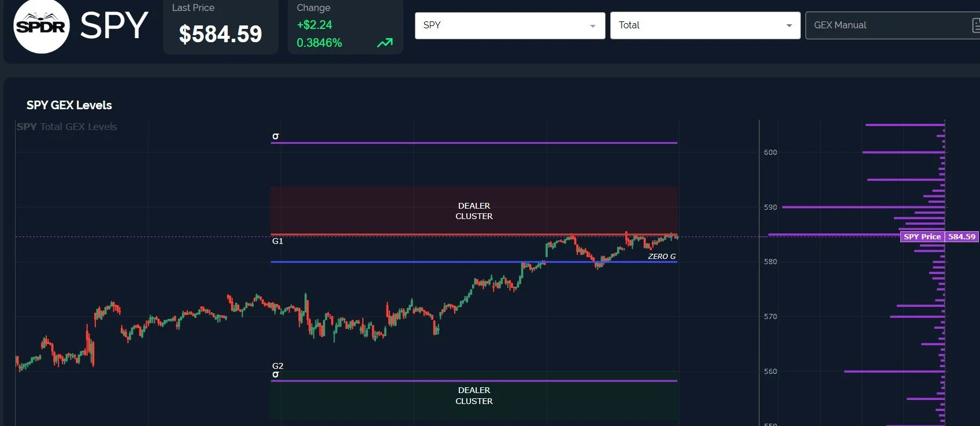
Task: Click the large SPY ticker title
Action: point(114,26)
